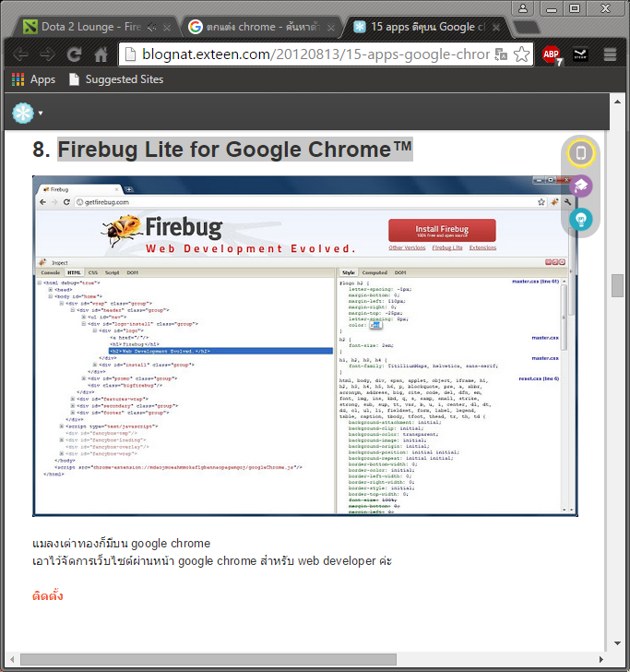Click the Chrome user profile button
630x672 pixels.
pos(523,8)
